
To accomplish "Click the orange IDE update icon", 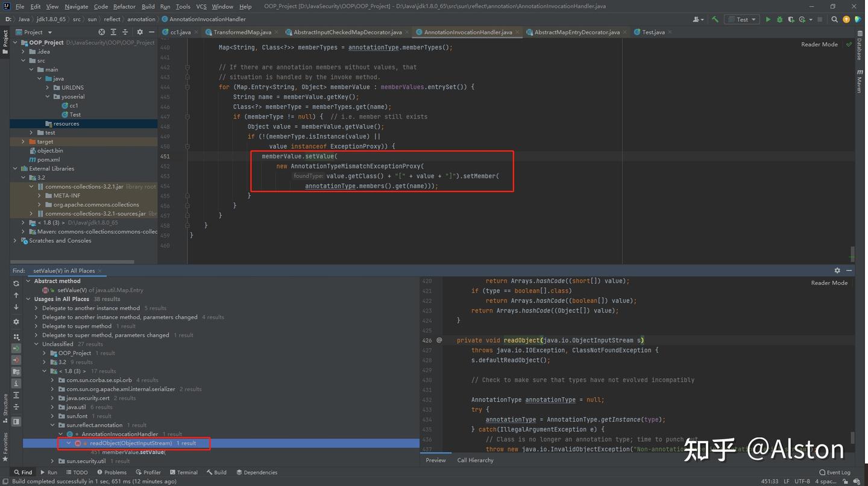I will coord(846,19).
